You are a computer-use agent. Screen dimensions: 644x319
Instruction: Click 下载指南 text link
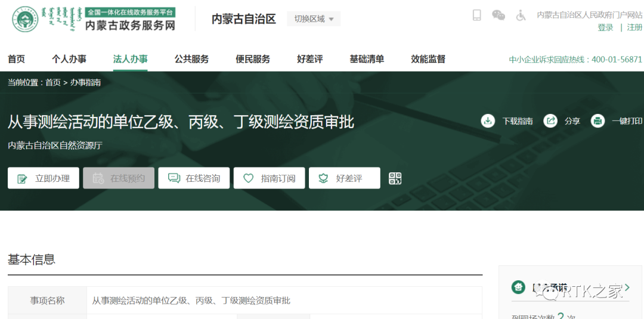click(518, 121)
